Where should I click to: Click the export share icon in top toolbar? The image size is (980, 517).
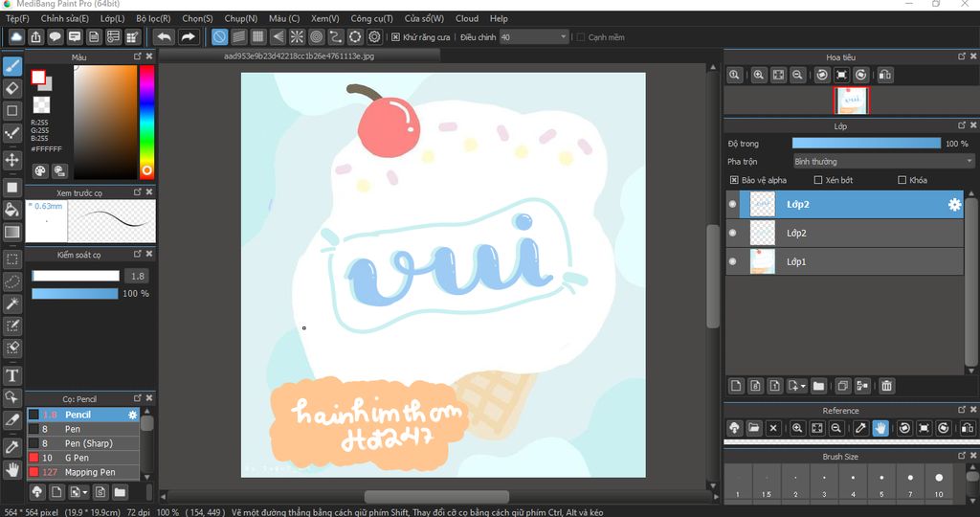pos(35,37)
